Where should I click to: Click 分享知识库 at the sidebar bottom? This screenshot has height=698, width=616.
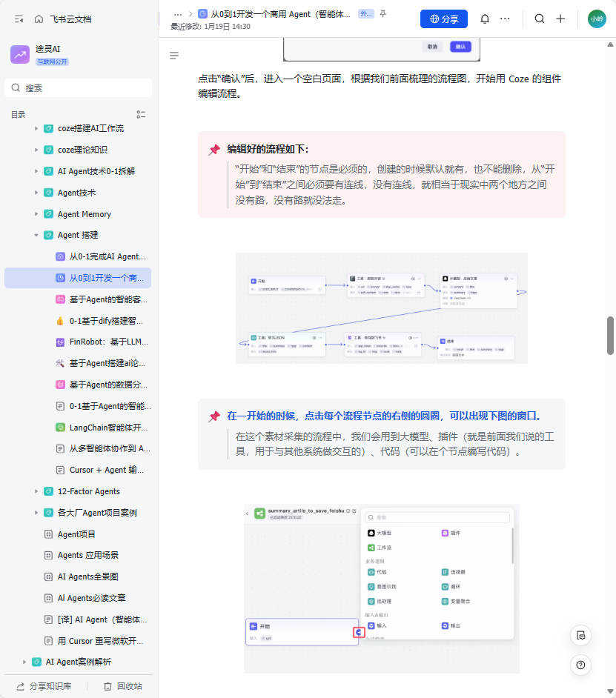(x=44, y=686)
